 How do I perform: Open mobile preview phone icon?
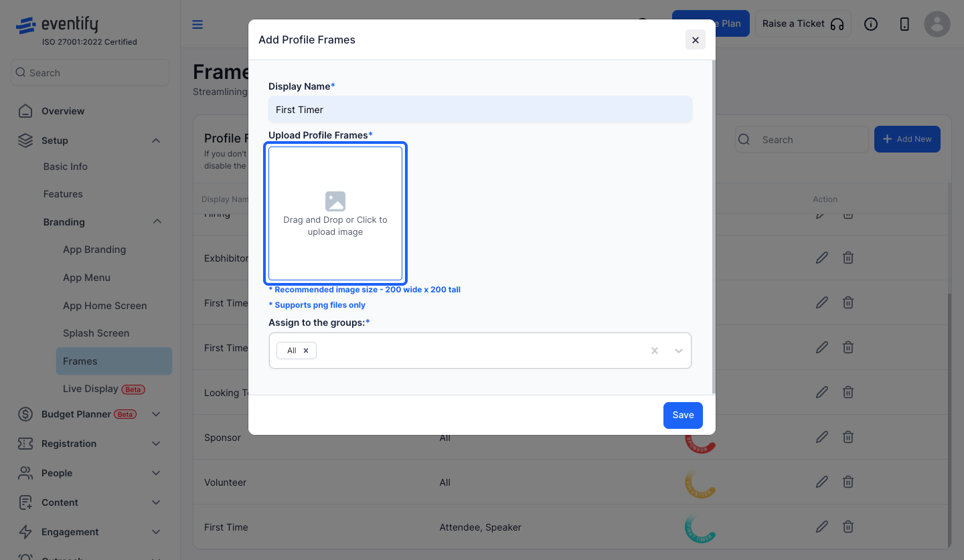[904, 24]
